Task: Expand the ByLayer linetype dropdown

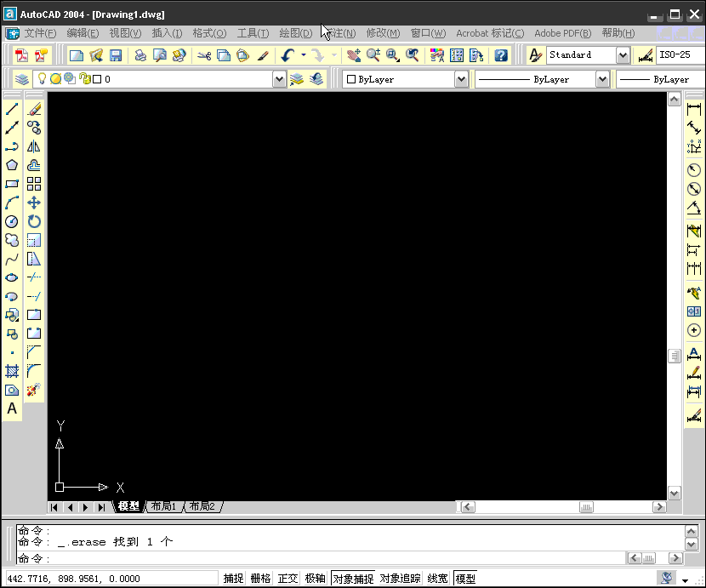Action: coord(602,80)
